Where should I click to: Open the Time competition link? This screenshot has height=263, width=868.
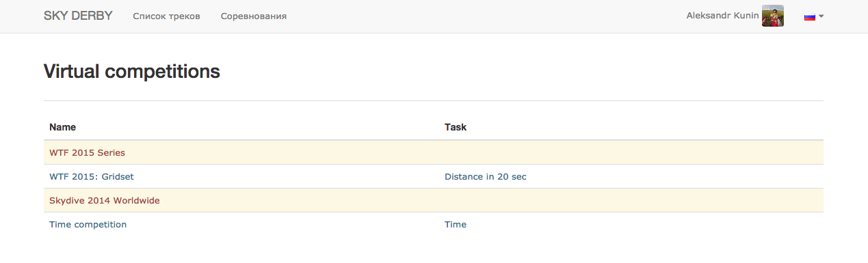pyautogui.click(x=88, y=224)
